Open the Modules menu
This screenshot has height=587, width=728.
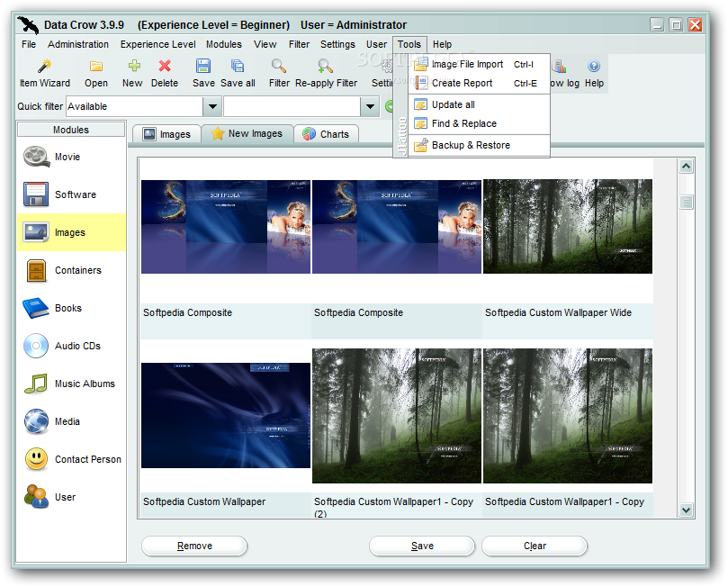pyautogui.click(x=224, y=44)
